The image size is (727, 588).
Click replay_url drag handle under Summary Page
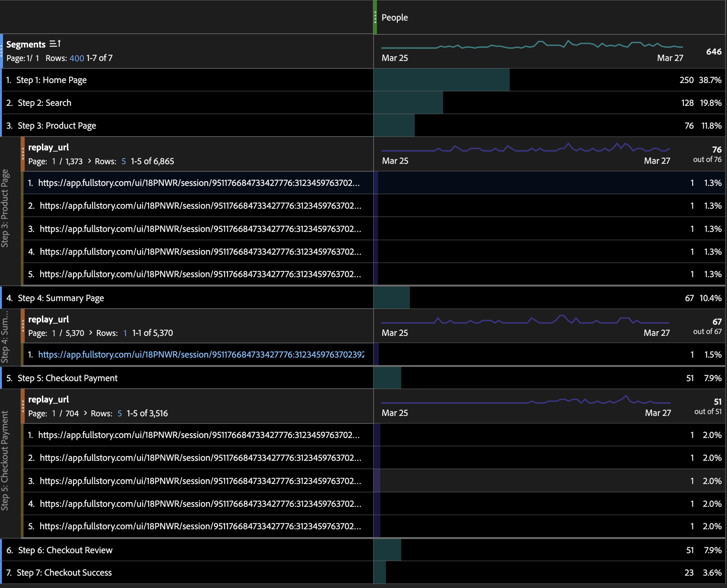[x=23, y=326]
